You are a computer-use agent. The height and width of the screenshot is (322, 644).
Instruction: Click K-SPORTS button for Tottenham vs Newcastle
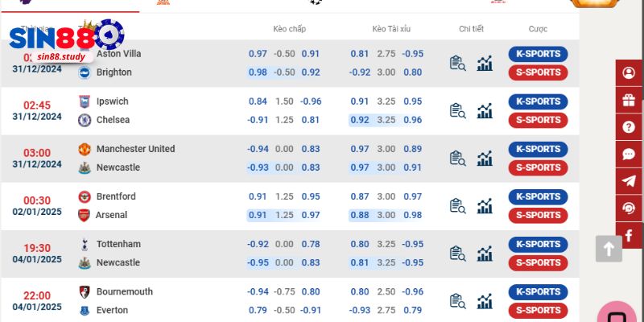coord(538,245)
